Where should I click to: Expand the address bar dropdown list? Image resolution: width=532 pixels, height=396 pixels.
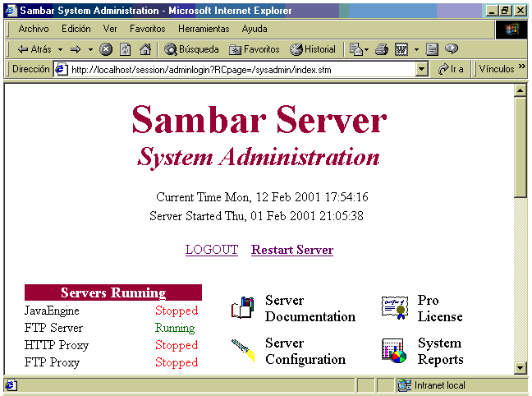(x=421, y=70)
